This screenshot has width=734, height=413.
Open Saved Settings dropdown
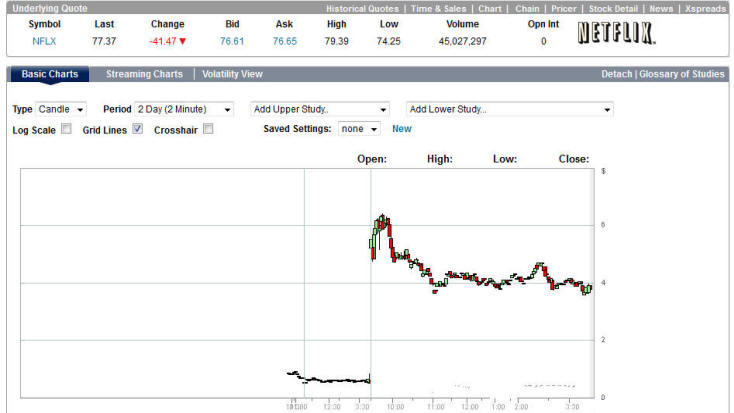359,129
